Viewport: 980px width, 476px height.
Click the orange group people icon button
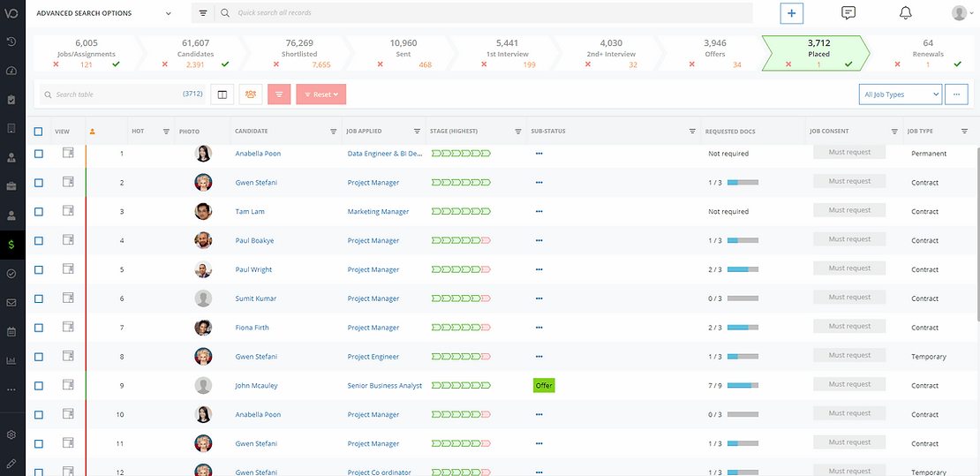251,94
